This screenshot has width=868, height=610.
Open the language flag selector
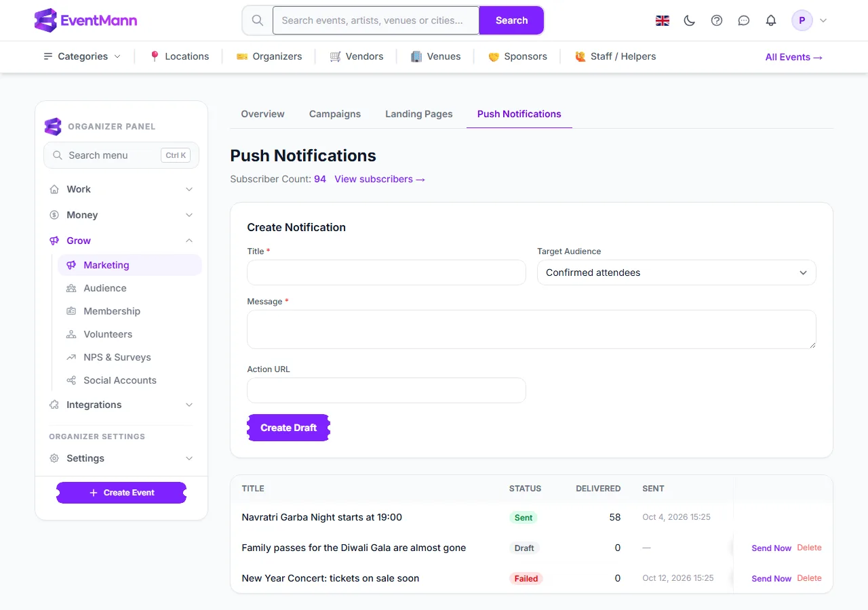663,20
